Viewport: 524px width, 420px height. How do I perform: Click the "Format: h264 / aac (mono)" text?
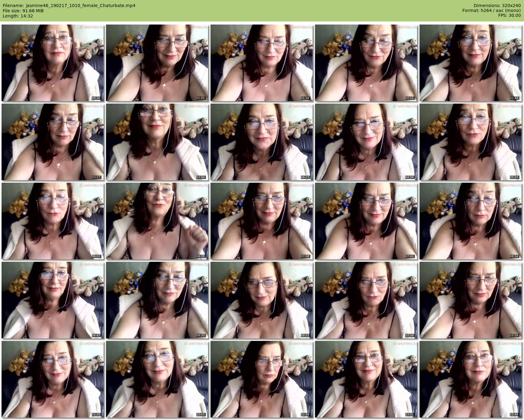492,11
